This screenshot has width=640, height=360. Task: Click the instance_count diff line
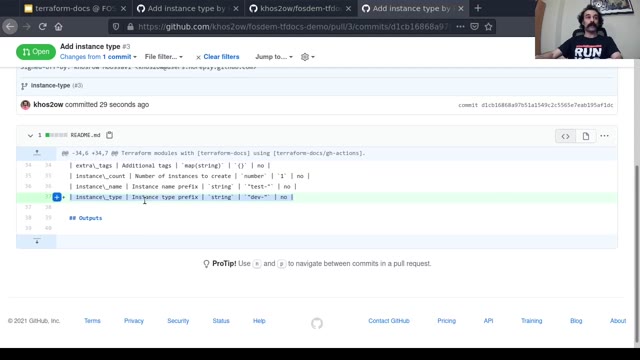click(x=316, y=176)
